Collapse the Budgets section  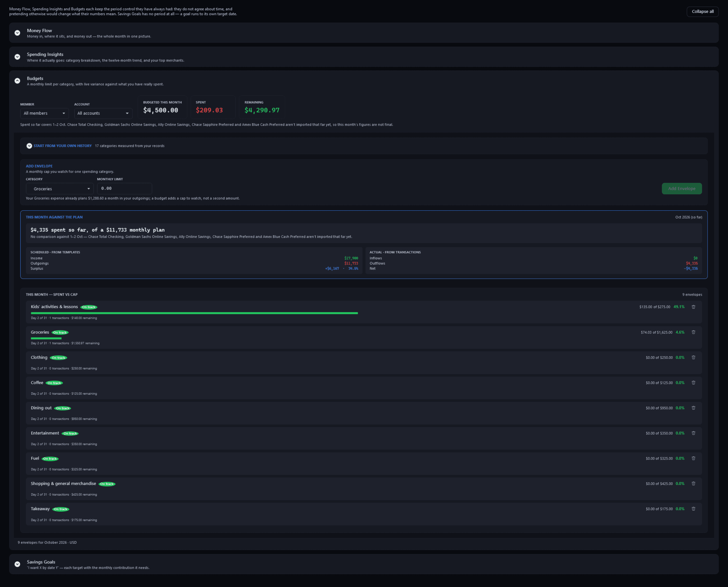[x=17, y=80]
